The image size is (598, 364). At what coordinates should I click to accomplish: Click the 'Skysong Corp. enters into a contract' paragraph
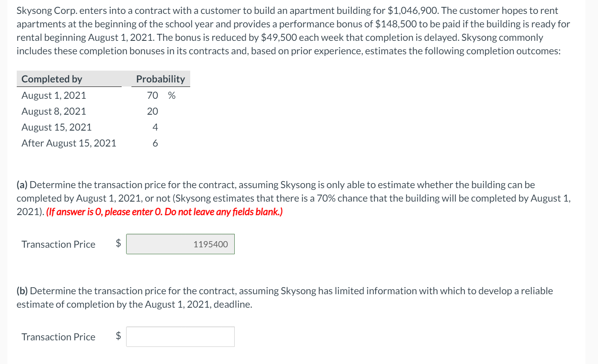coord(293,31)
